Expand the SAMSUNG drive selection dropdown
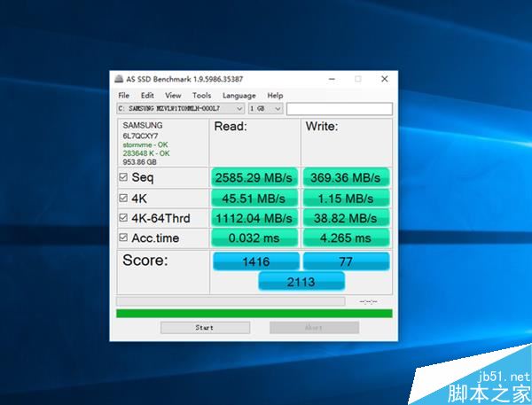 pyautogui.click(x=181, y=108)
